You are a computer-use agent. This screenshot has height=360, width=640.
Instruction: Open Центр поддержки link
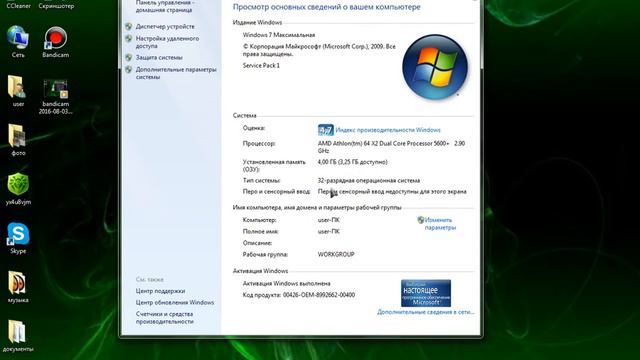[x=160, y=291]
